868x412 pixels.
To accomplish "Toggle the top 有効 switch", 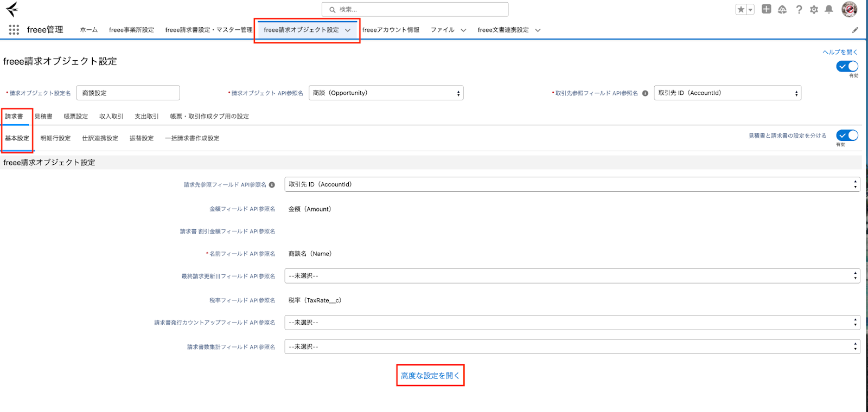I will [x=847, y=66].
